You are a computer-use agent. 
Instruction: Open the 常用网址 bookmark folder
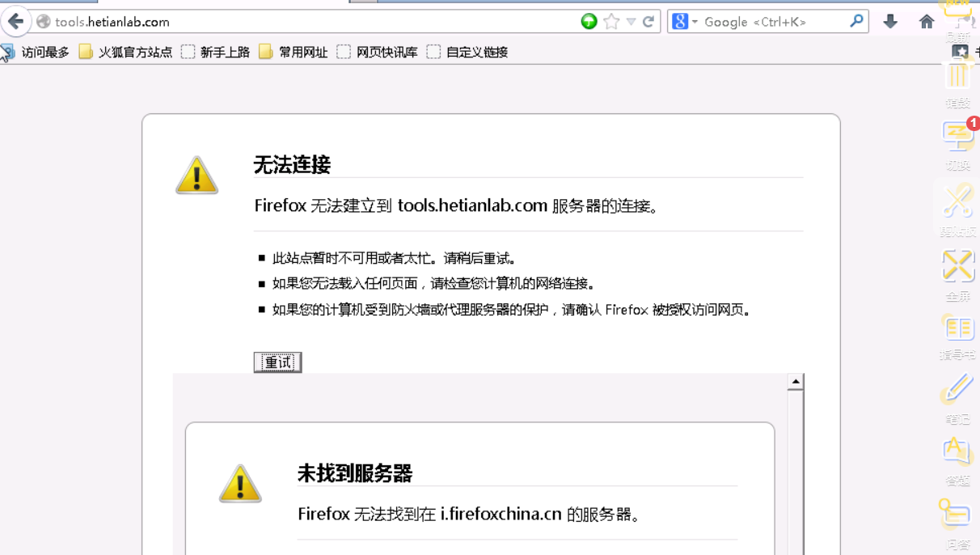[294, 52]
